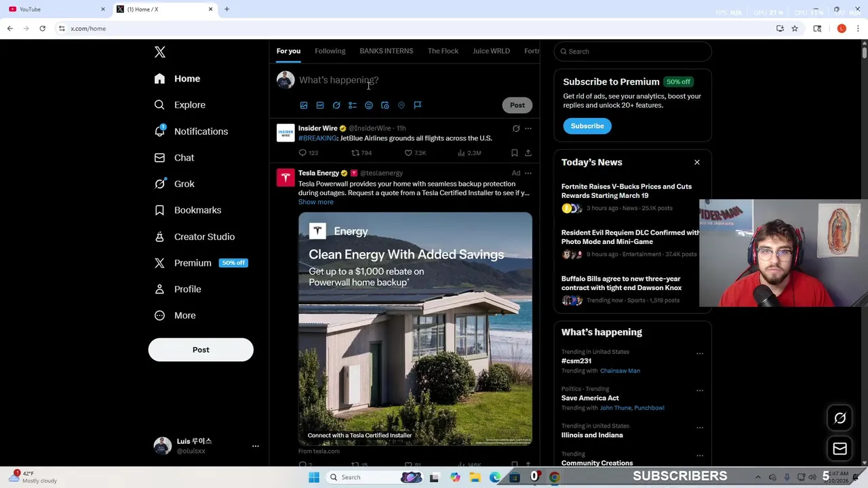Add a GIF using the GIF icon
The height and width of the screenshot is (488, 868).
click(320, 105)
